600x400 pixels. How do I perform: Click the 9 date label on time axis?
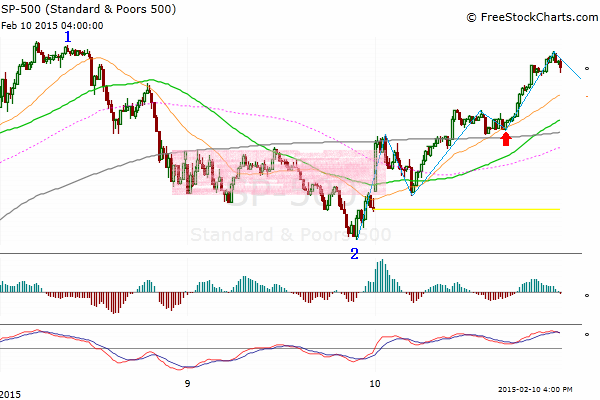pos(187,383)
